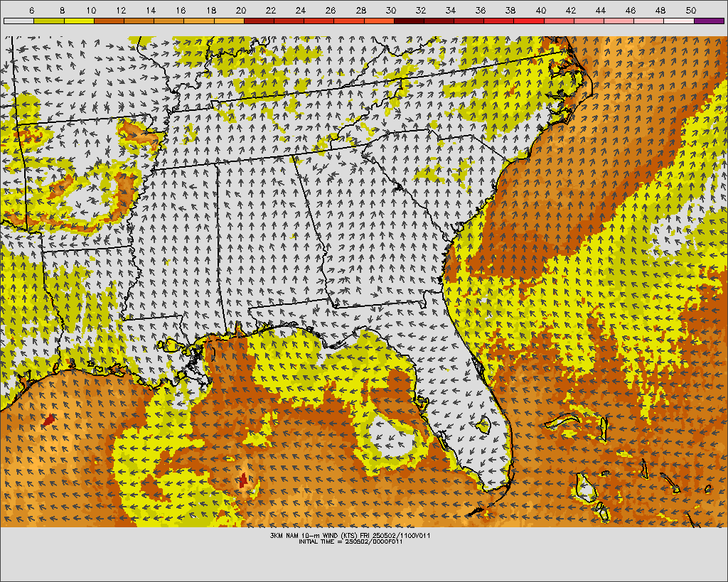Image resolution: width=728 pixels, height=582 pixels.
Task: Click the dark maroon swatch between 30 and 32
Action: [409, 21]
